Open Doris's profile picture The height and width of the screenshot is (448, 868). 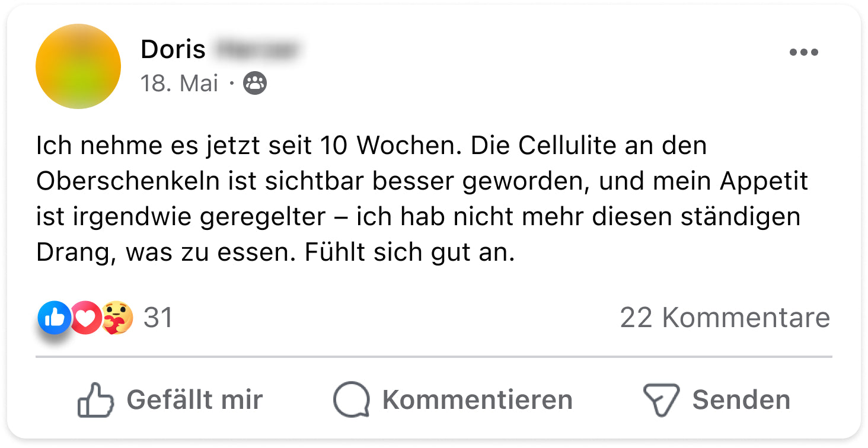tap(78, 66)
